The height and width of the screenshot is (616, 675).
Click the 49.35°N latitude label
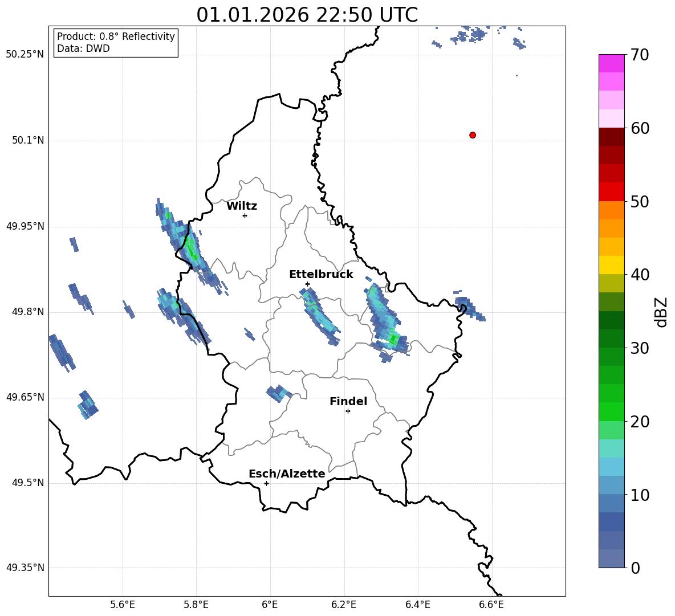[x=25, y=568]
